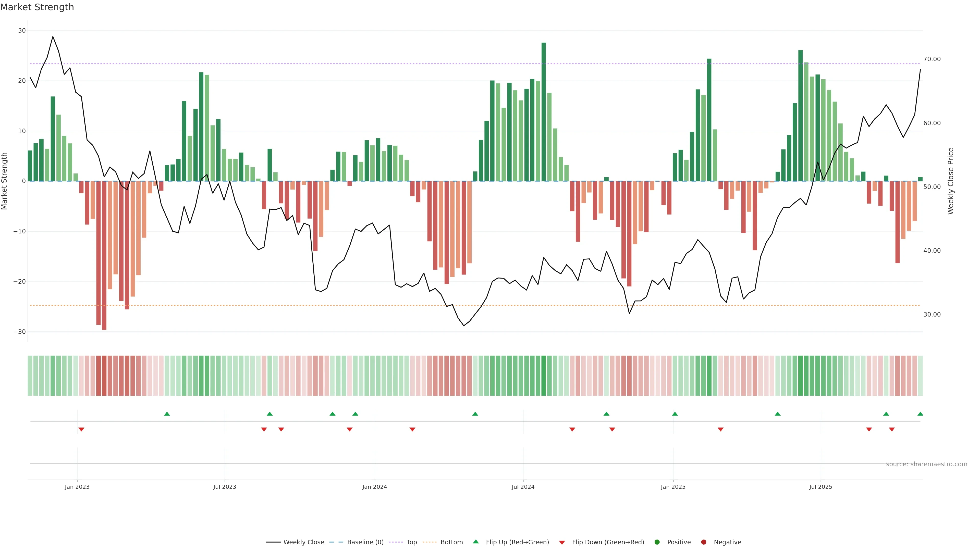
Task: Click the darkest red heatmap cell near Jan 2023
Action: [x=104, y=375]
